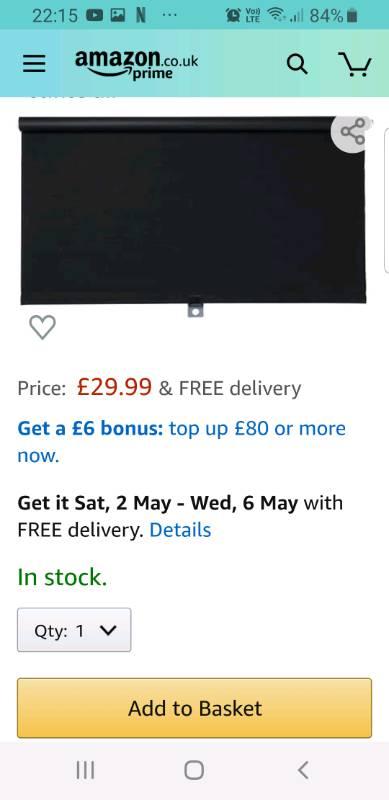
Task: Tap the Amazon.co.uk Prime logo
Action: point(136,64)
